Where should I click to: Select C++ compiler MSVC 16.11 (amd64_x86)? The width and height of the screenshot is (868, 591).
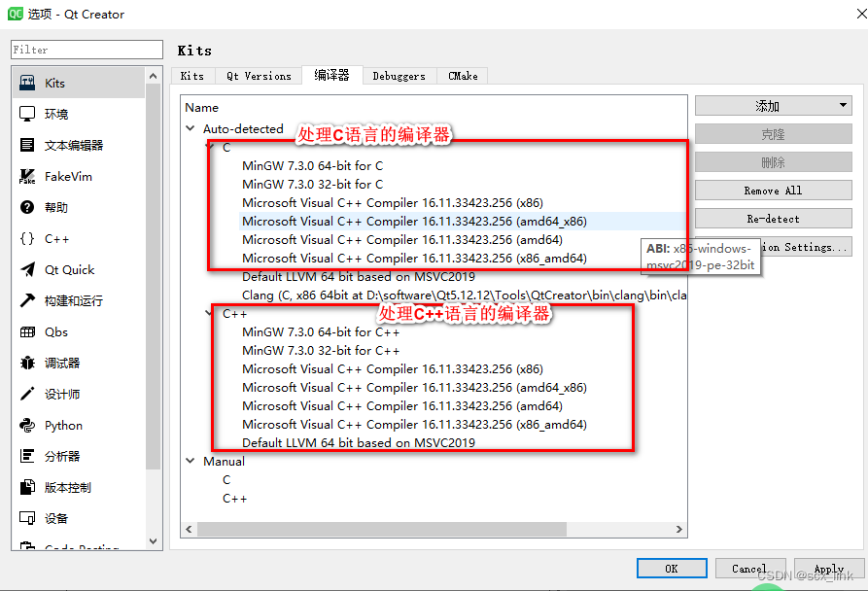click(x=414, y=388)
